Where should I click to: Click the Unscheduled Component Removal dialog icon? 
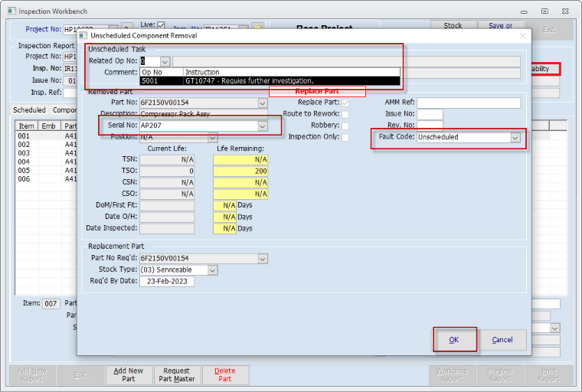click(x=83, y=35)
